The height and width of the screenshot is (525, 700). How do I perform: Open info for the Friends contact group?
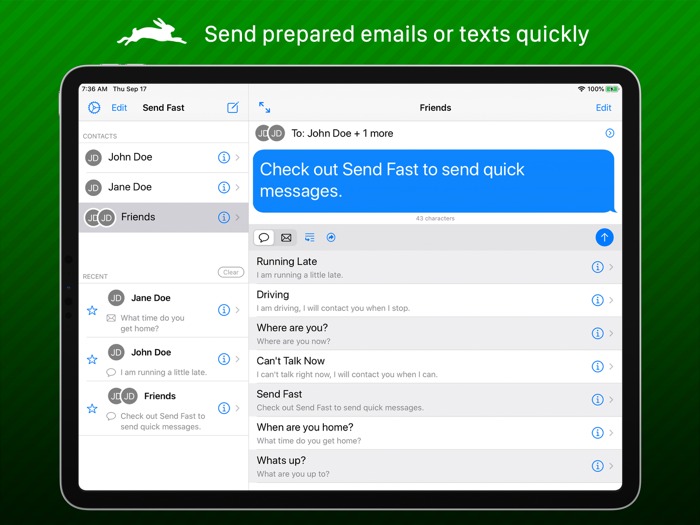(224, 217)
